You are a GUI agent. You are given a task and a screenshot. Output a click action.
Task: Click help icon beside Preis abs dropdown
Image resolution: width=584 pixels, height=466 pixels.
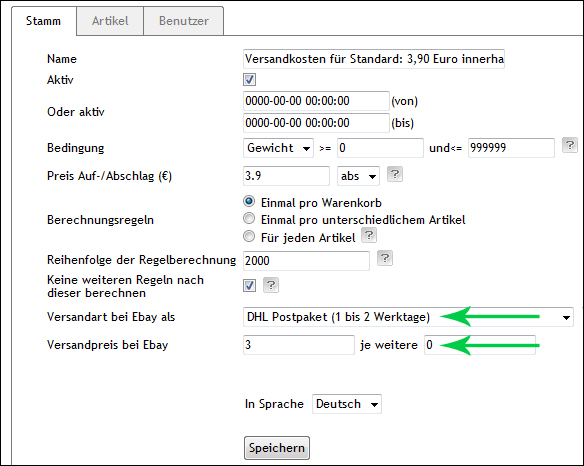point(395,174)
